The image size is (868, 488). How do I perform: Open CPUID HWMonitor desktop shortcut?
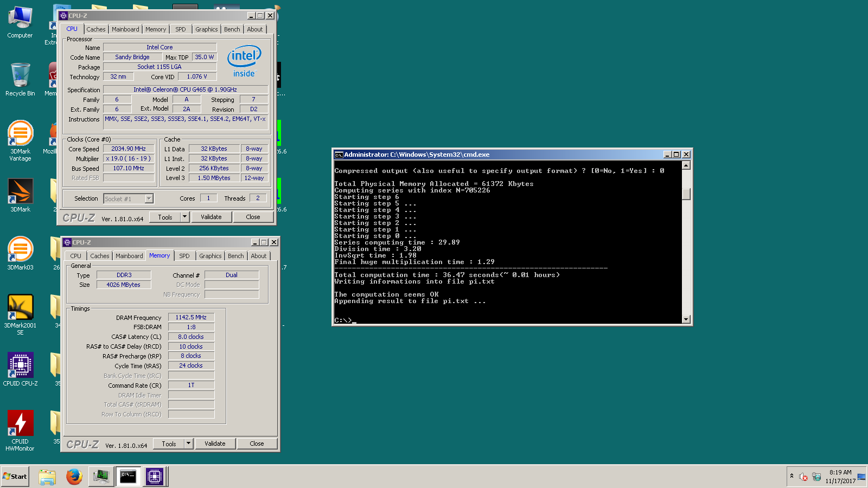click(x=20, y=431)
